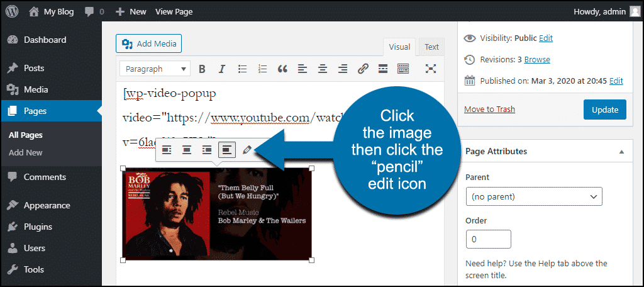
Task: Align image right in image toolbar
Action: (x=207, y=150)
